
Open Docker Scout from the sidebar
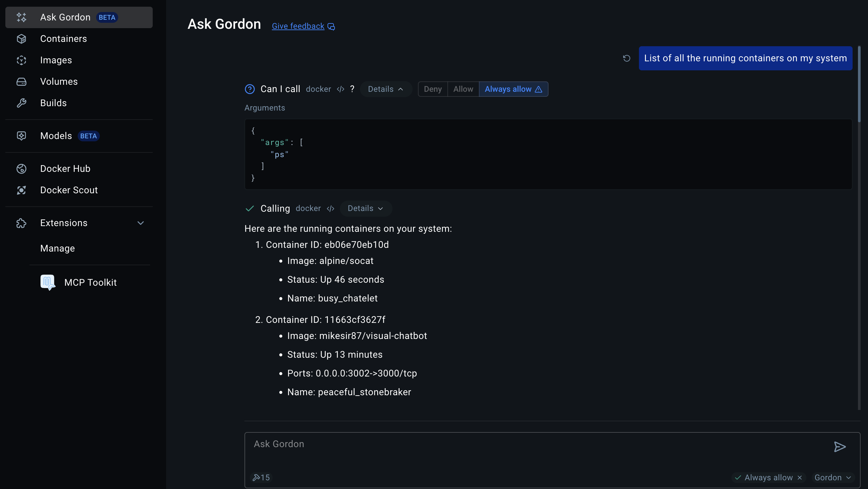click(79, 190)
